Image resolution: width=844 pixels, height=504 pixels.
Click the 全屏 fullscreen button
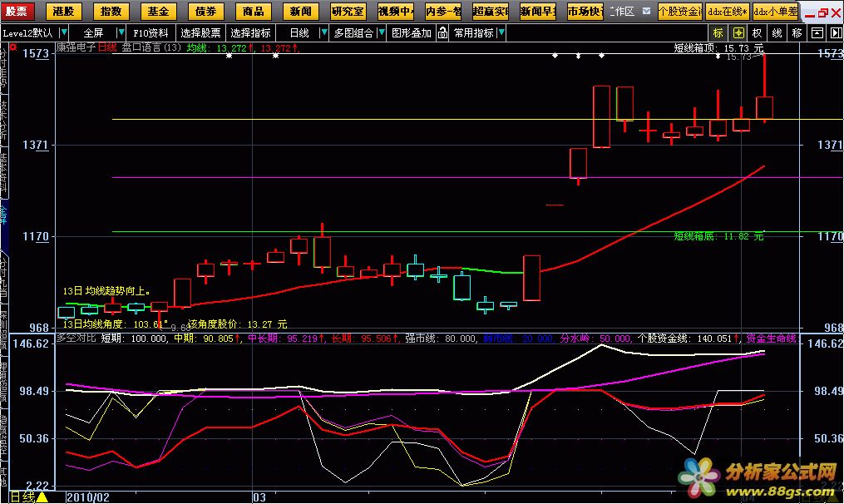click(93, 32)
